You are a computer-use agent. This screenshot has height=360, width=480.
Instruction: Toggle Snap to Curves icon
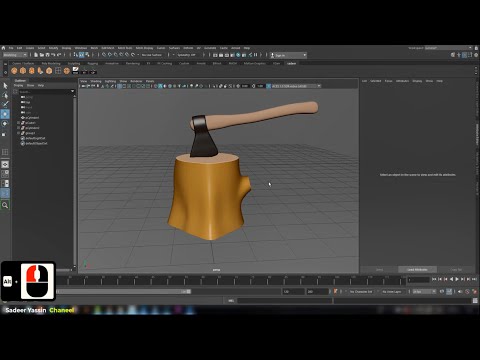(x=110, y=55)
